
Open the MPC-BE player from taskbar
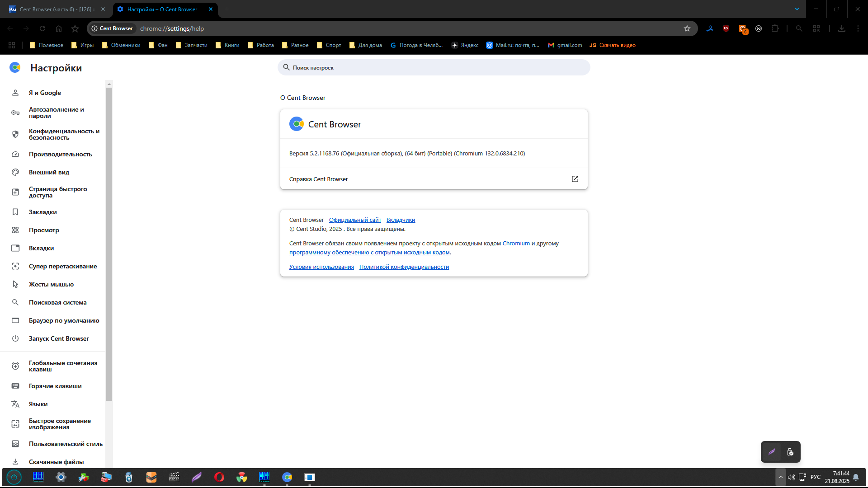pos(174,477)
